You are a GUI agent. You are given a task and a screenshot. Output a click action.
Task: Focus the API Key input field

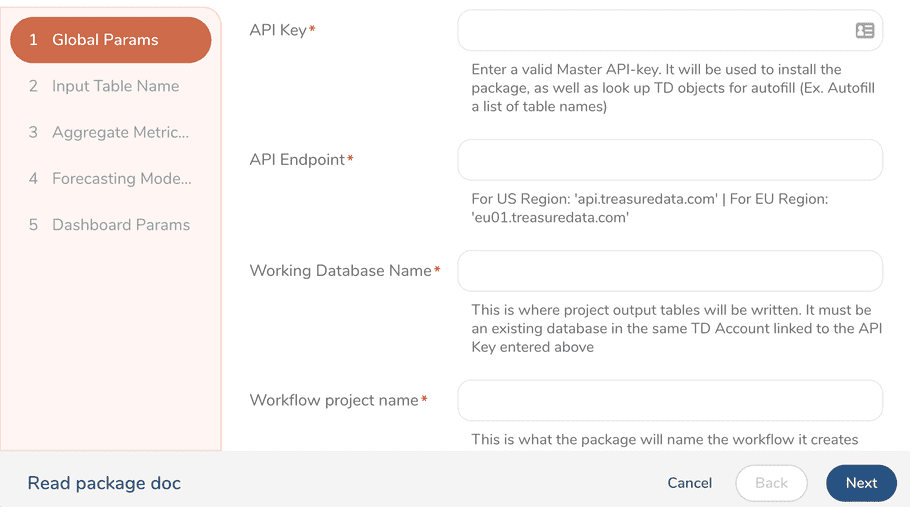(x=670, y=30)
